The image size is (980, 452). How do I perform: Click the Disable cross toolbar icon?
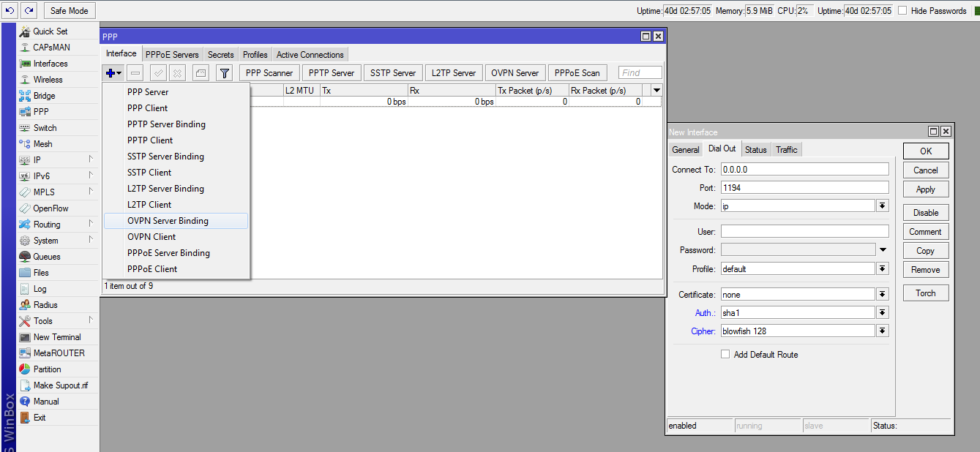point(178,72)
